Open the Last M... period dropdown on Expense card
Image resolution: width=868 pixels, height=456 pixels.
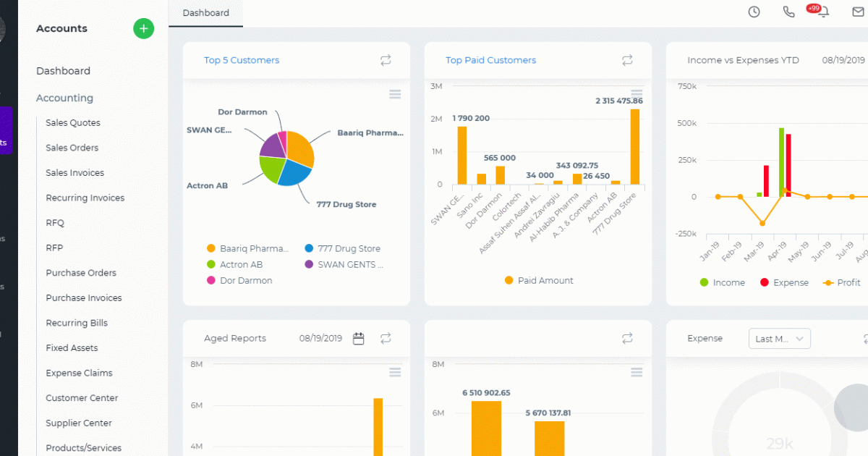(x=780, y=339)
